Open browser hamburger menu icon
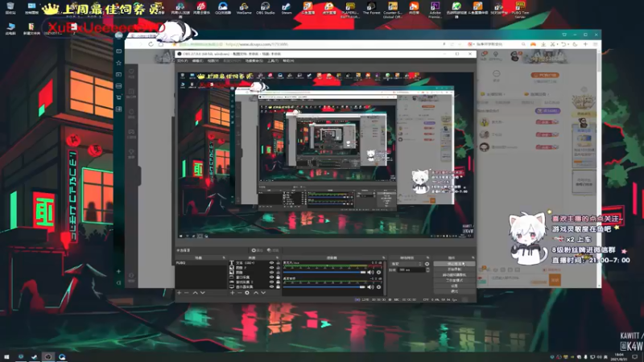 point(595,44)
